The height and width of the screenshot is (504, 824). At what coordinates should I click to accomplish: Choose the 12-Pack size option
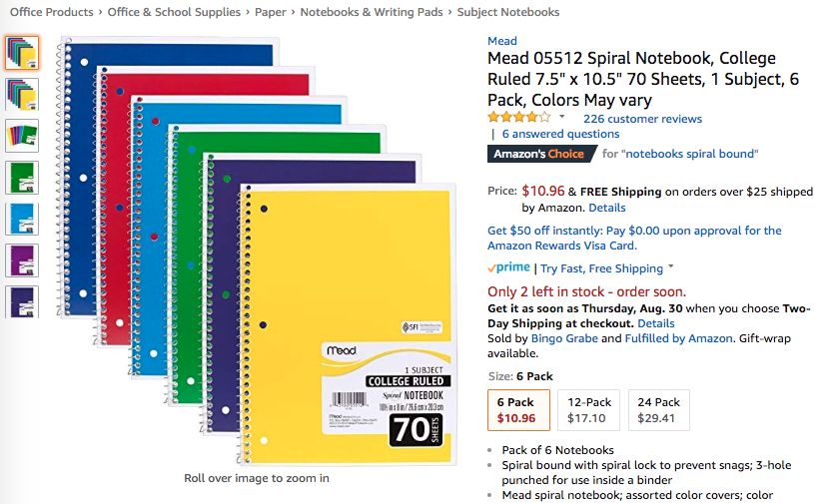click(x=586, y=410)
